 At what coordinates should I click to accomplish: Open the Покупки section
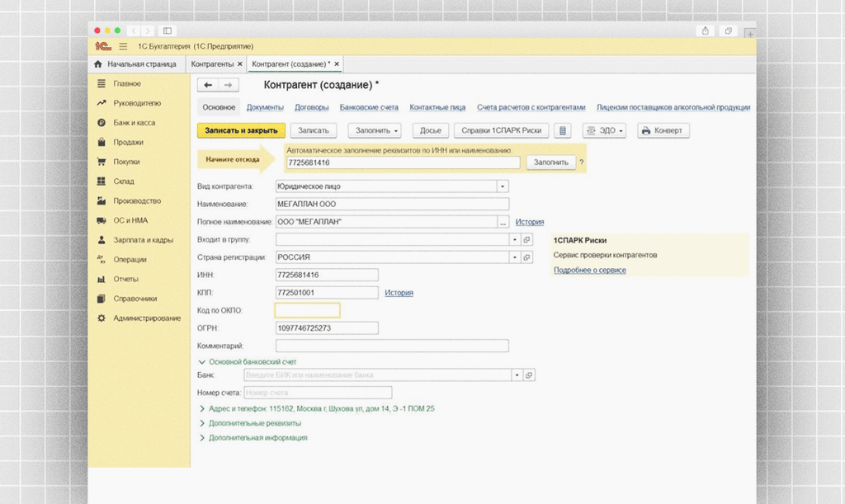[x=126, y=162]
